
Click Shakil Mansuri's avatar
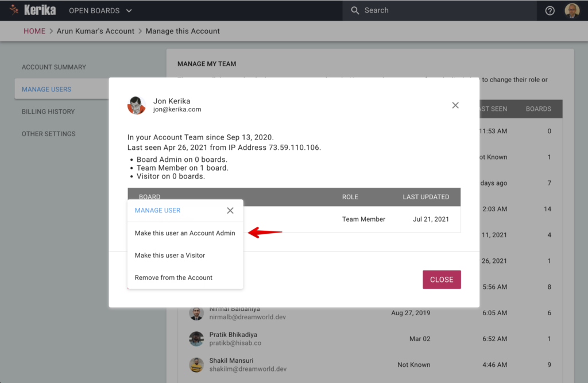click(x=196, y=365)
